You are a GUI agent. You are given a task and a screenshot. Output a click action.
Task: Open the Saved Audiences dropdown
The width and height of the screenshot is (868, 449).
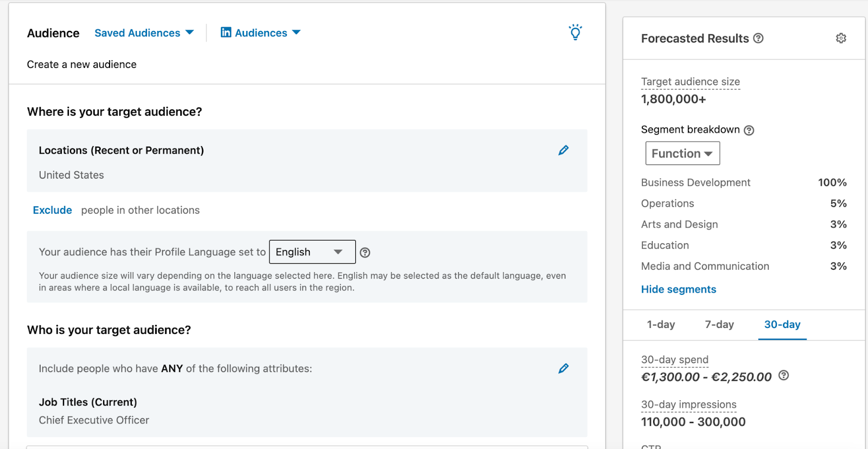tap(144, 33)
